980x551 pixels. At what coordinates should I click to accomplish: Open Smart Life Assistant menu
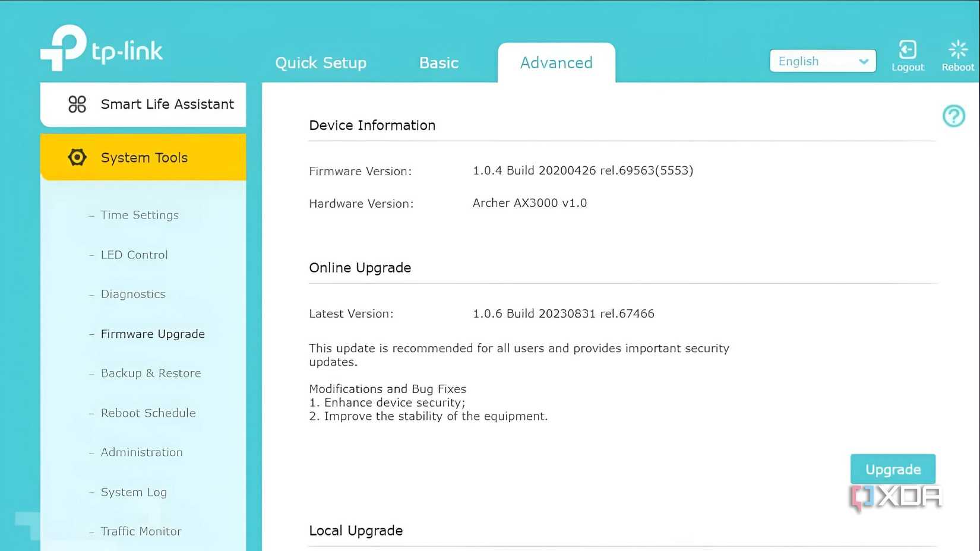coord(143,104)
